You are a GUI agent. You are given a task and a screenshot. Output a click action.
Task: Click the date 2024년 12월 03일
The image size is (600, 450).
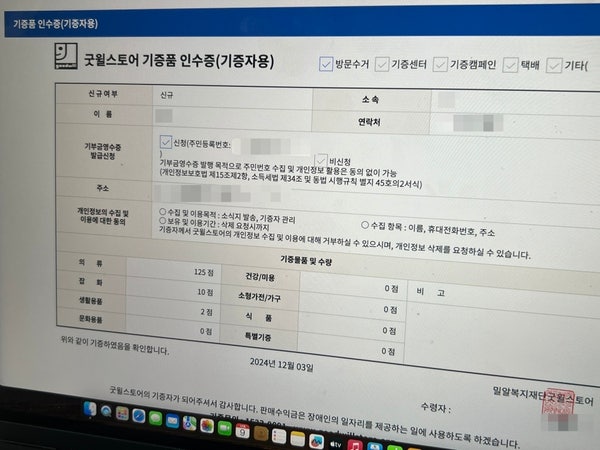coord(282,364)
